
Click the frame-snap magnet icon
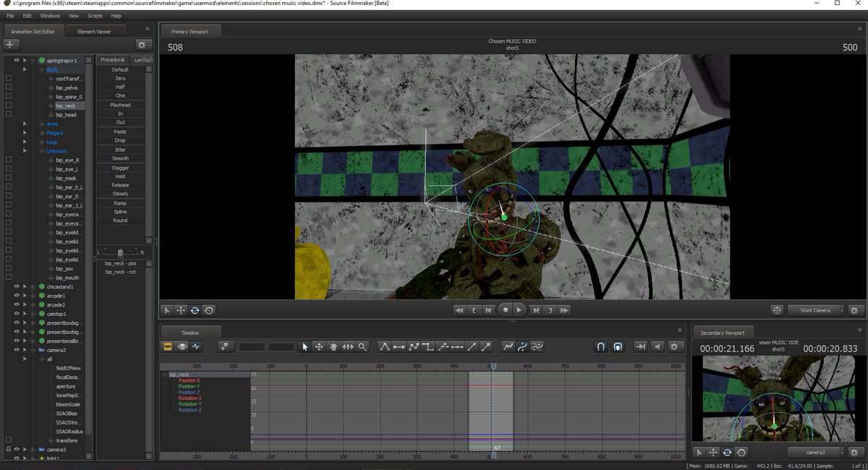(600, 346)
